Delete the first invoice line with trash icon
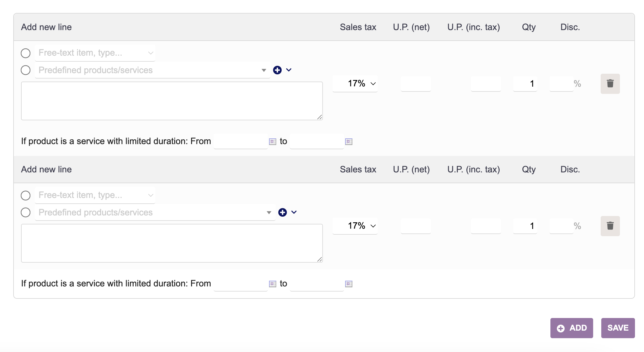644x352 pixels. coord(610,84)
